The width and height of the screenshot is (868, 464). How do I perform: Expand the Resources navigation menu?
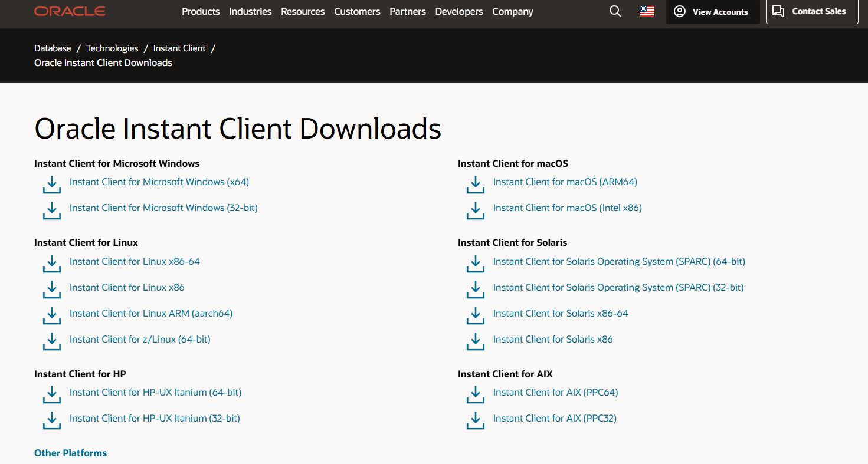[x=303, y=12]
